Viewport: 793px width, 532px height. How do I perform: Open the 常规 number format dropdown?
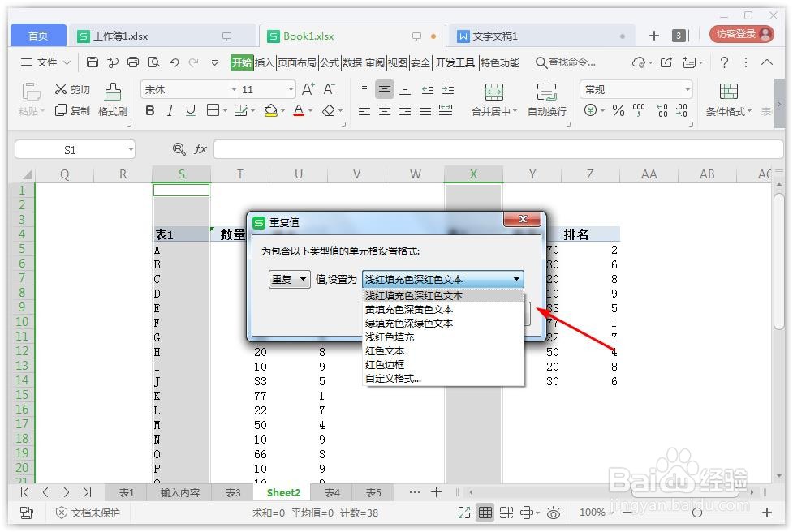coord(636,88)
